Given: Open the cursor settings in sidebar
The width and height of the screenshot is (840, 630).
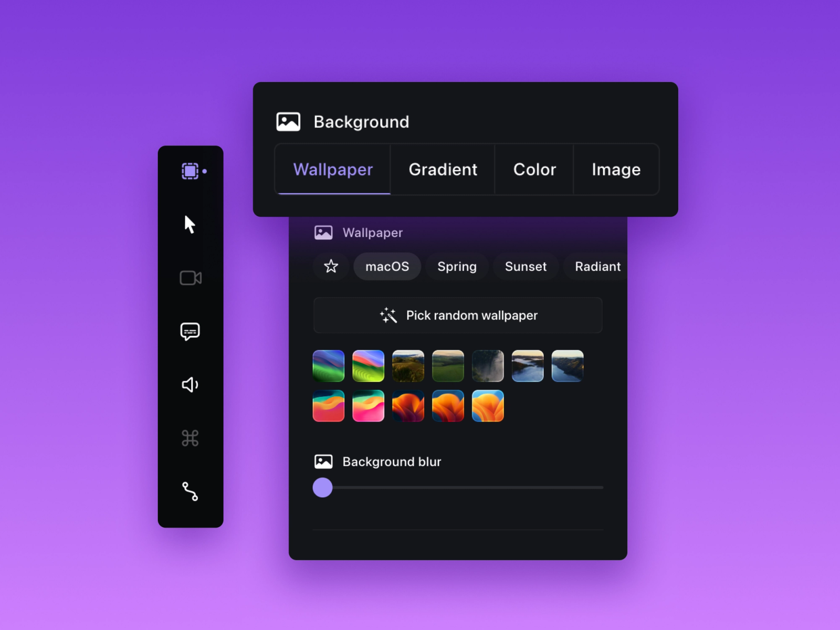Looking at the screenshot, I should (190, 225).
